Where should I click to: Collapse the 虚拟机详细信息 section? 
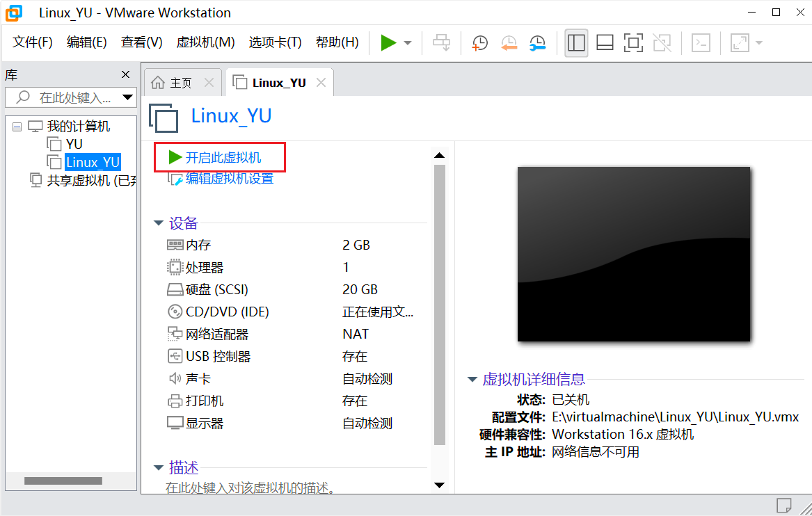(472, 380)
